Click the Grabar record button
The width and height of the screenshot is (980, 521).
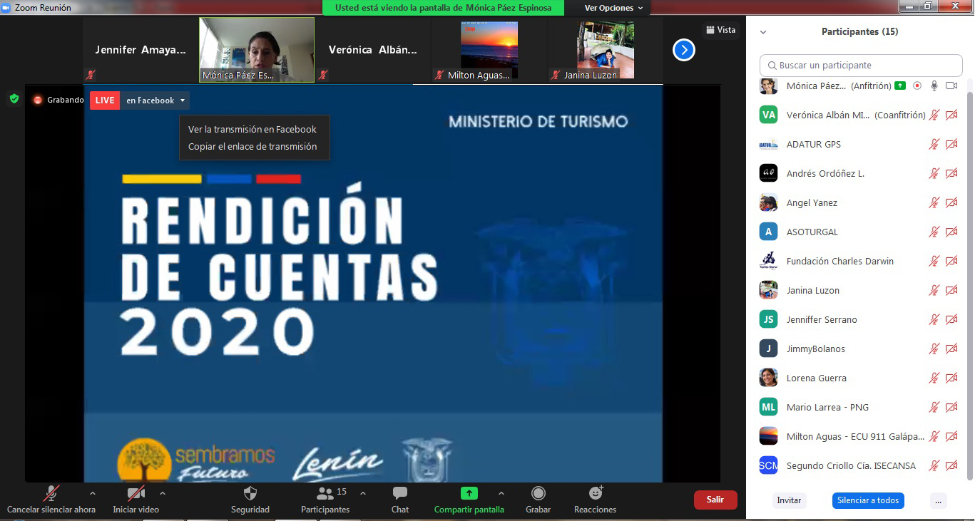[x=539, y=499]
